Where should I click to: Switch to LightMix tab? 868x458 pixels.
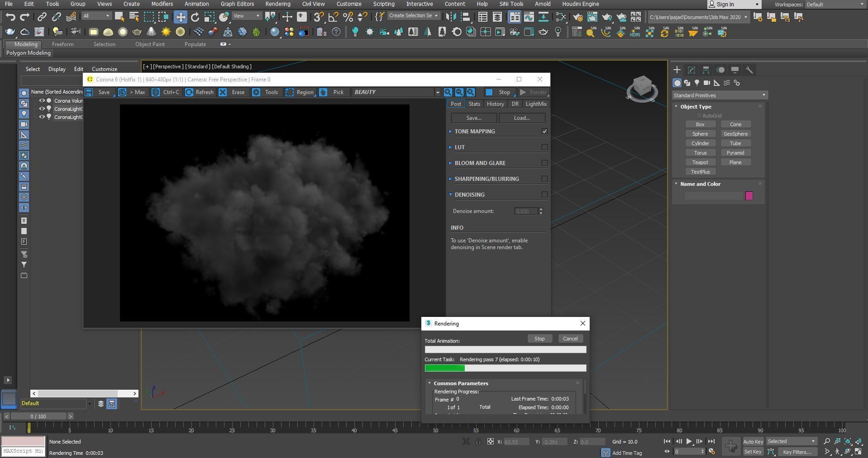tap(536, 104)
